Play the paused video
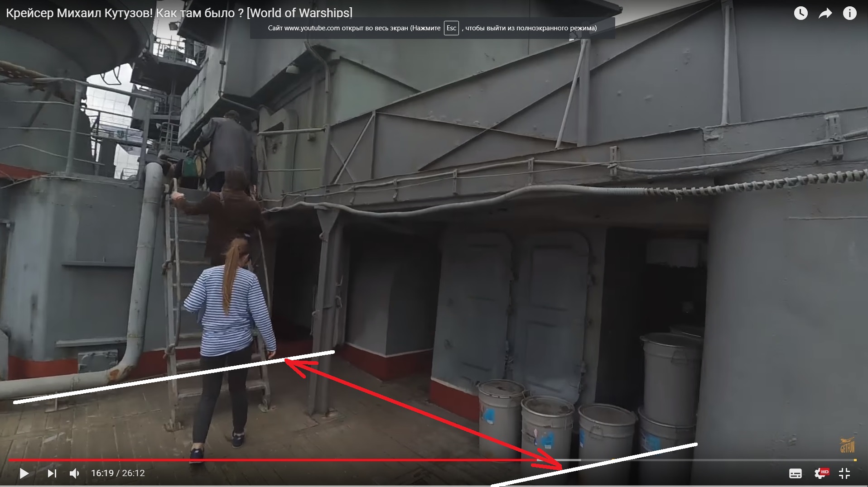 pos(24,473)
